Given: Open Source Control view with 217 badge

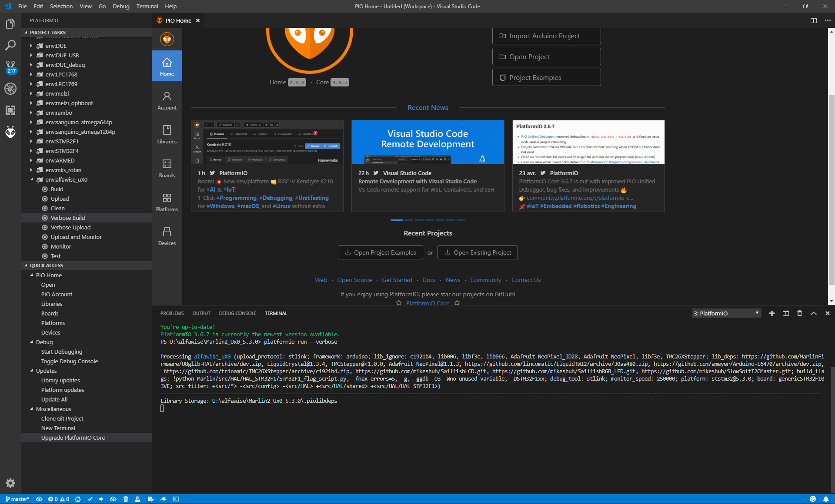Looking at the screenshot, I should click(10, 66).
